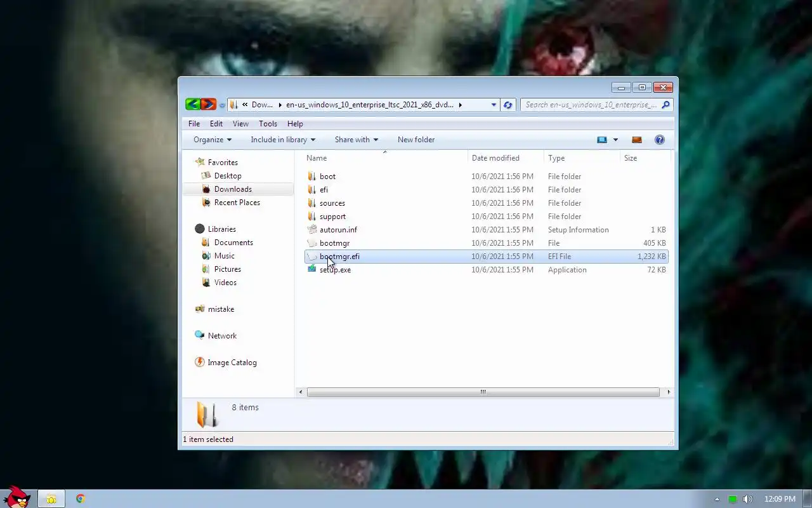
Task: Click the scrollbar right arrow
Action: [668, 392]
